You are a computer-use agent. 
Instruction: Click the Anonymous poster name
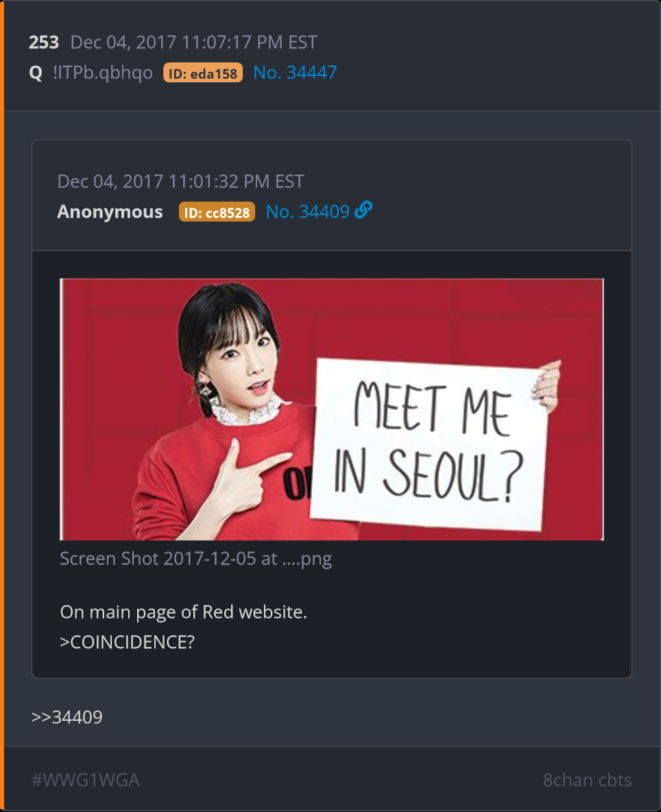tap(110, 211)
